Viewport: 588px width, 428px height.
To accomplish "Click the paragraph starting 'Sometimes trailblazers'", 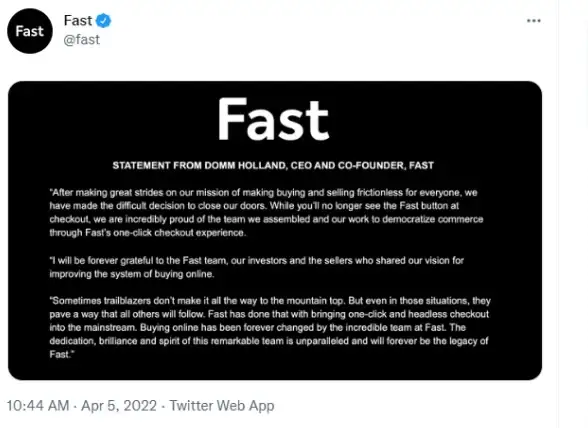I will (270, 327).
